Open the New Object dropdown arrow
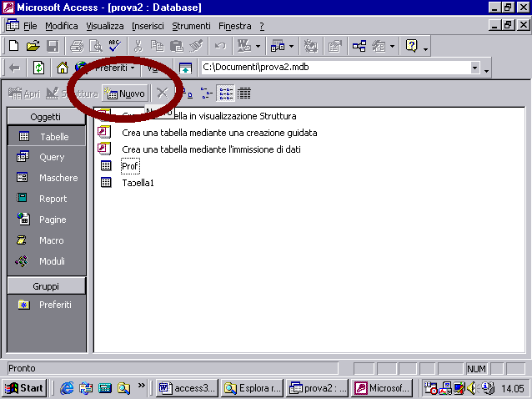The height and width of the screenshot is (399, 532). click(392, 46)
